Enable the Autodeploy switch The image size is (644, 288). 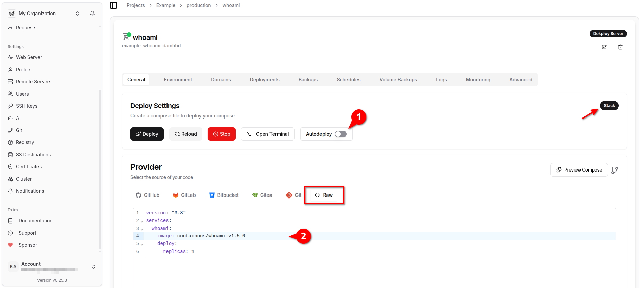(x=340, y=134)
